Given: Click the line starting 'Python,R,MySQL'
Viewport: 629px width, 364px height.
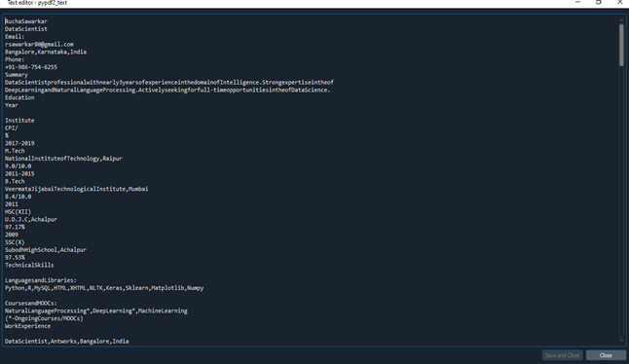Looking at the screenshot, I should pyautogui.click(x=104, y=288).
